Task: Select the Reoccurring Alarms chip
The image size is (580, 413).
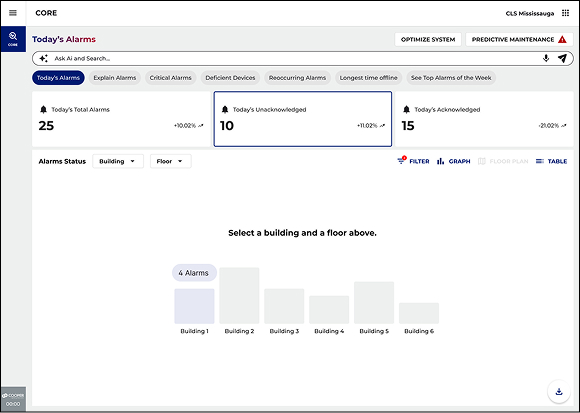Action: pos(297,78)
